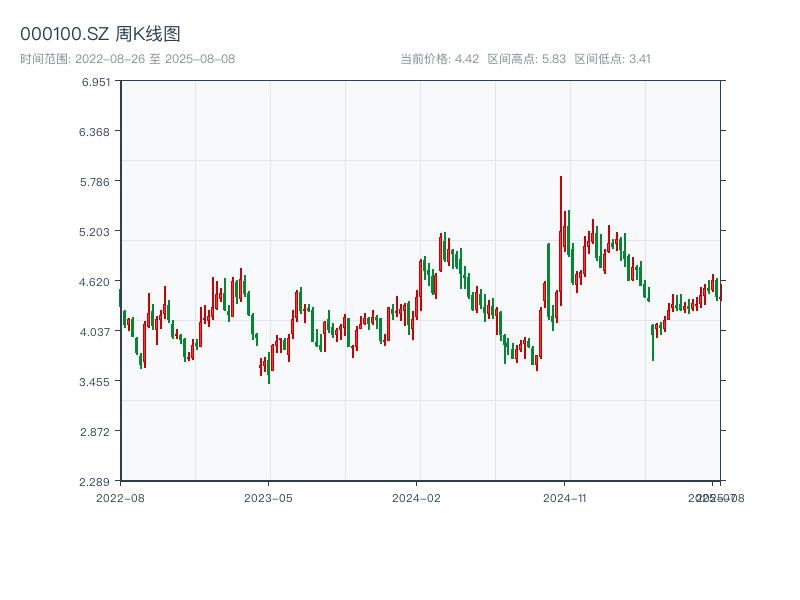Click the long green candle after the 2025 gap down
Screen dimensions: 800x600
653,342
